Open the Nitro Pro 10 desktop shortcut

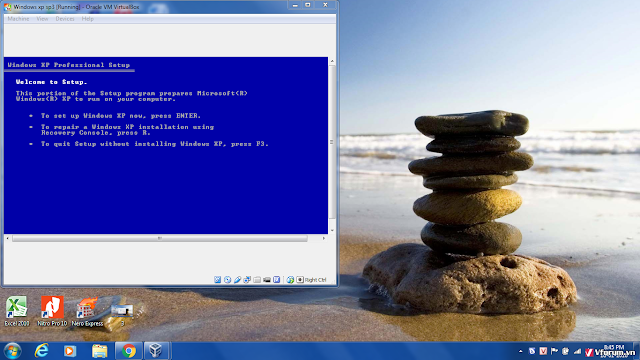click(52, 311)
